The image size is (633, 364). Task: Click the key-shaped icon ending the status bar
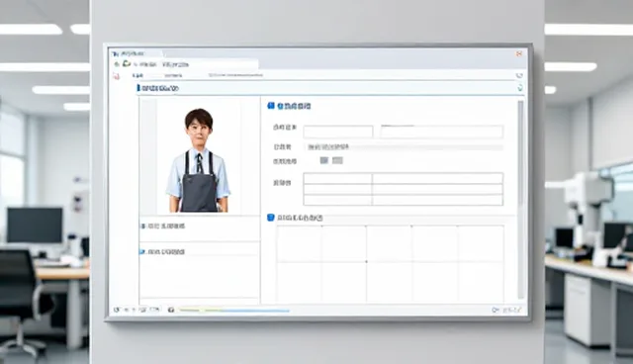click(496, 310)
